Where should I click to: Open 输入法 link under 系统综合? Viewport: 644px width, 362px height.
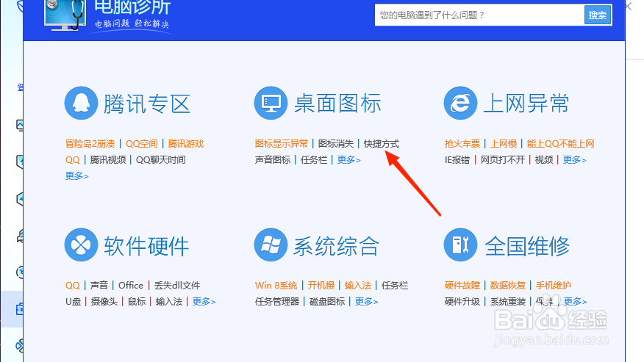[x=358, y=285]
